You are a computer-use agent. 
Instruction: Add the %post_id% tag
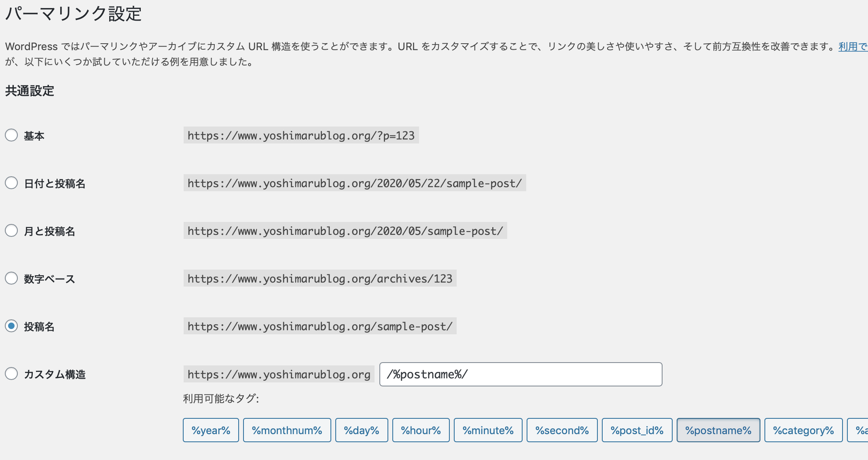[637, 430]
